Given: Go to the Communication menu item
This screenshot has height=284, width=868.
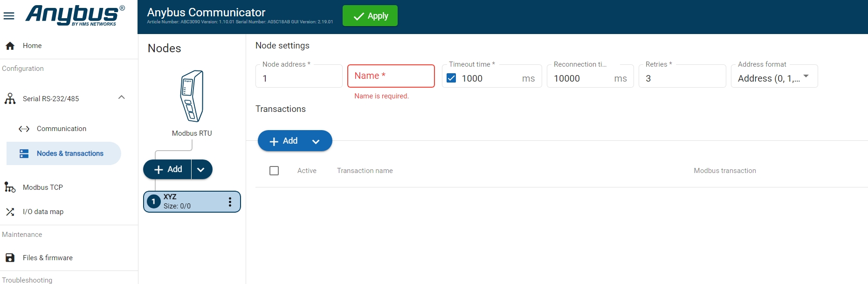Looking at the screenshot, I should click(x=61, y=129).
